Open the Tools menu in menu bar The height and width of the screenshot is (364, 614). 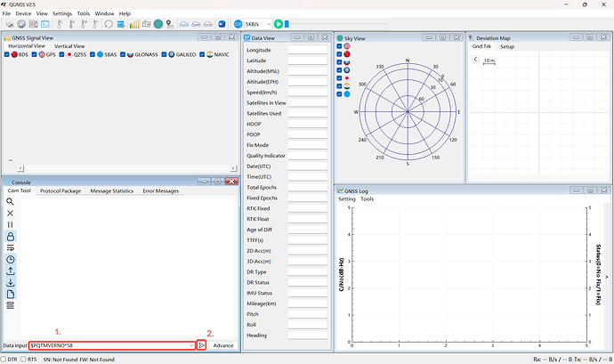point(84,13)
